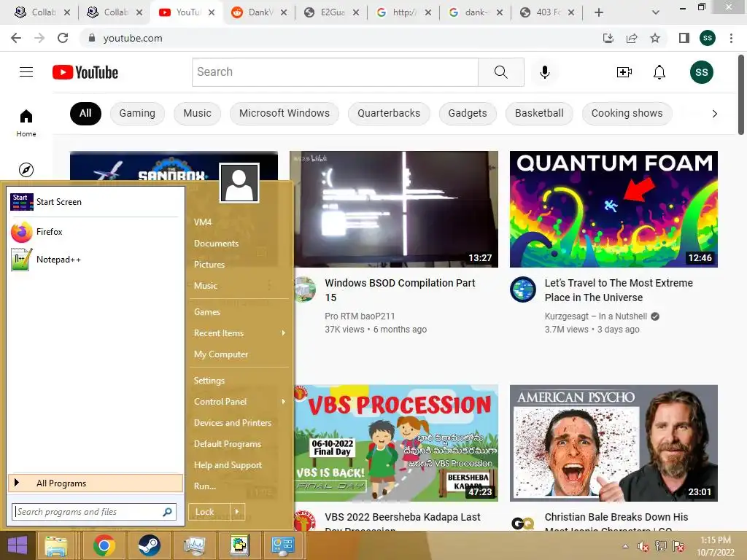Select the Basketball chip
747x560 pixels.
tap(539, 113)
